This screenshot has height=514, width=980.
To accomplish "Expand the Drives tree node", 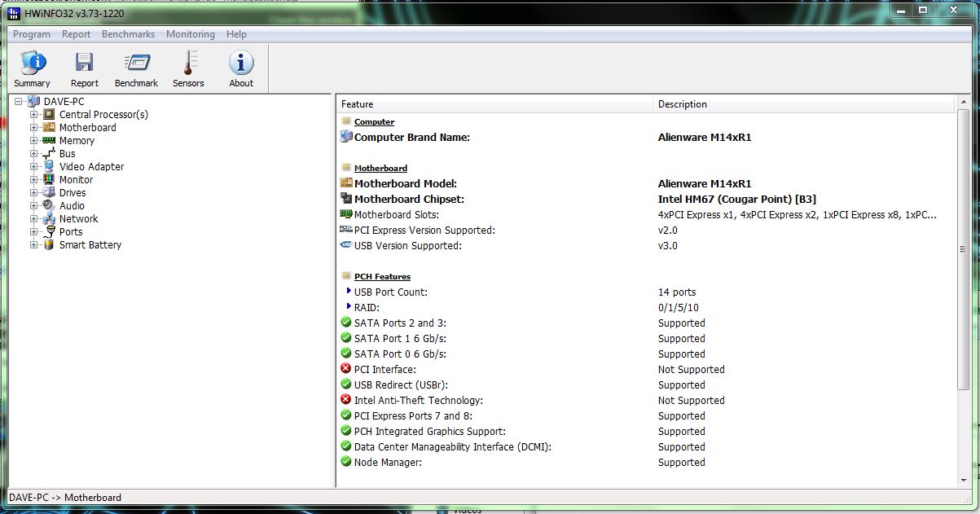I will (x=34, y=193).
